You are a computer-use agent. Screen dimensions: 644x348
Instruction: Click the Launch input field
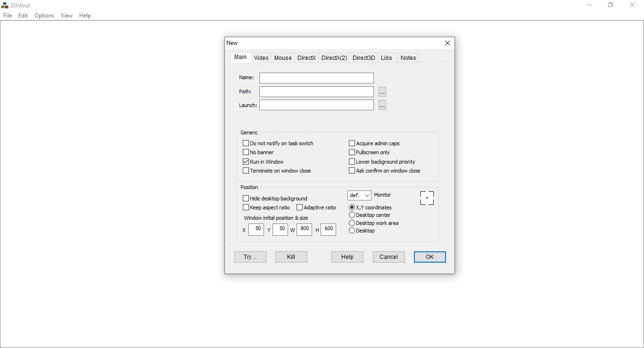click(x=316, y=105)
